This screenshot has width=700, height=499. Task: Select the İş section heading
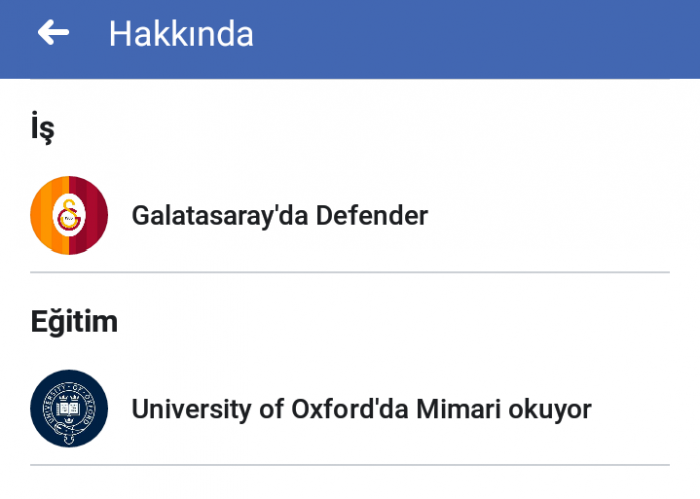tap(42, 128)
